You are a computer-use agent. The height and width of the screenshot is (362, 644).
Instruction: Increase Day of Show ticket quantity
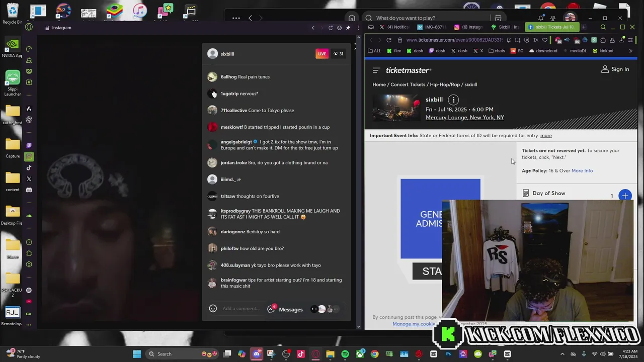tap(625, 196)
